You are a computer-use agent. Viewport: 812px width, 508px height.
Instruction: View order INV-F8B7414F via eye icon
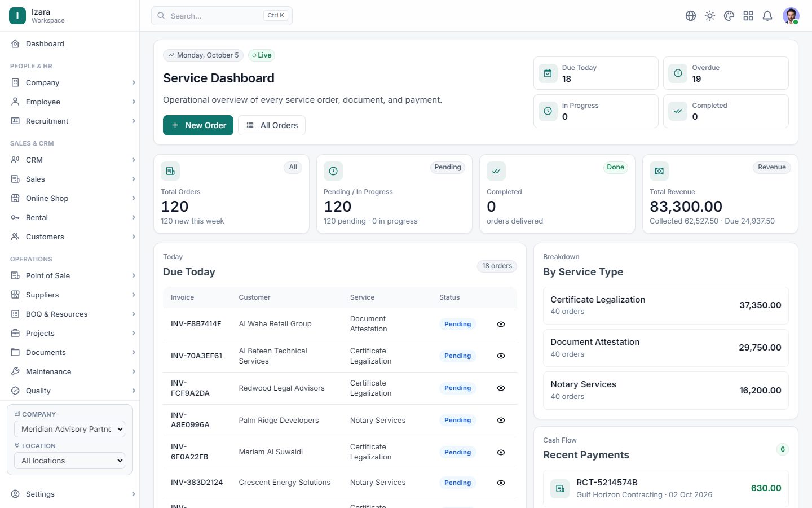pos(501,324)
